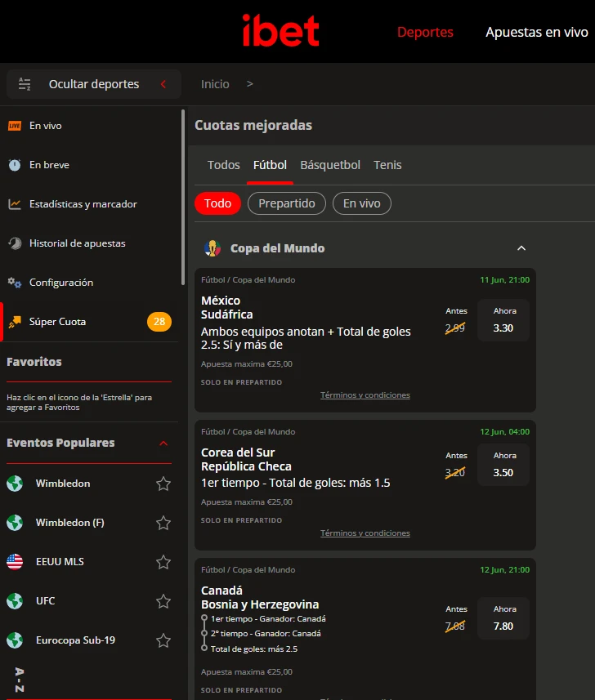
Task: Click the ibet logo
Action: (x=280, y=30)
